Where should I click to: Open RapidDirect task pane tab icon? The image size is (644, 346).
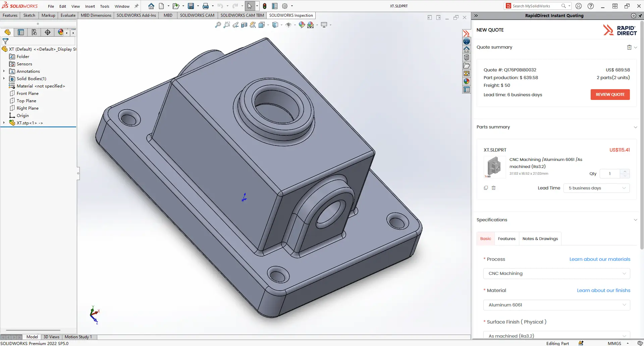[467, 33]
